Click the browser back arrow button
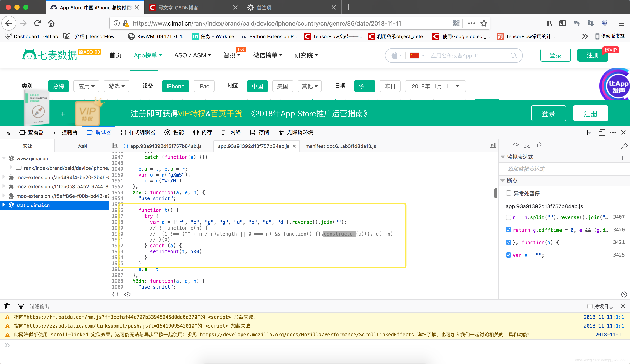Viewport: 630px width, 364px height. 9,23
